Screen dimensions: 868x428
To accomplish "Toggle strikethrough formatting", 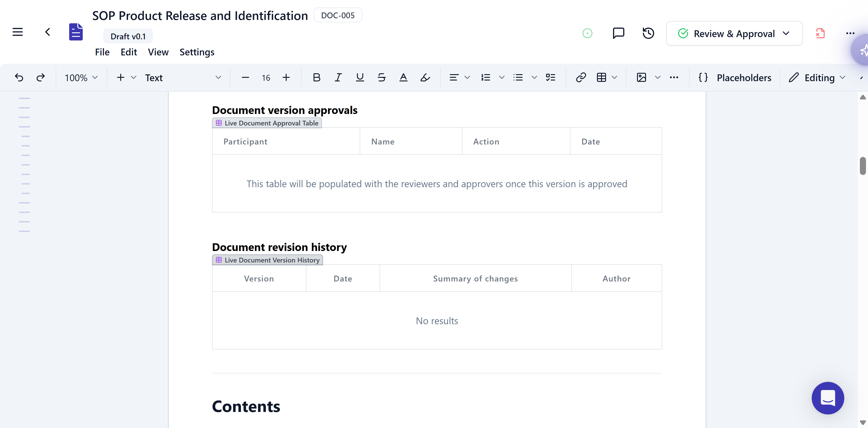I will click(381, 78).
